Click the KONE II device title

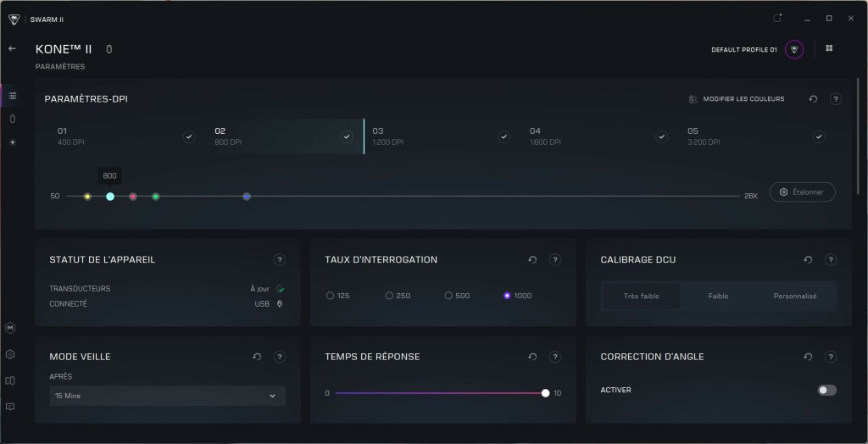(64, 49)
